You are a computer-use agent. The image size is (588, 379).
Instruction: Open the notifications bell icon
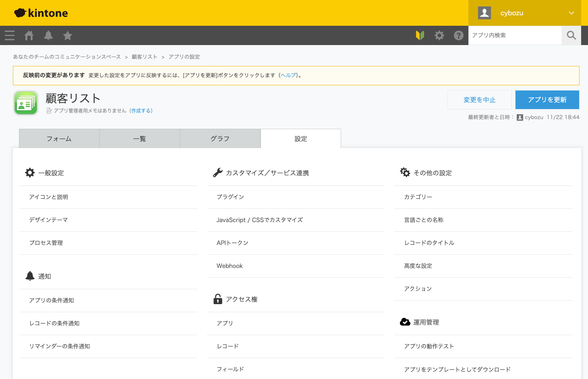48,35
